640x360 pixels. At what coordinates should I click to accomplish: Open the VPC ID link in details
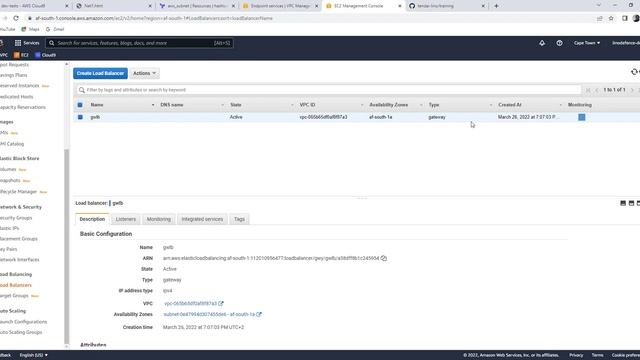pyautogui.click(x=190, y=304)
